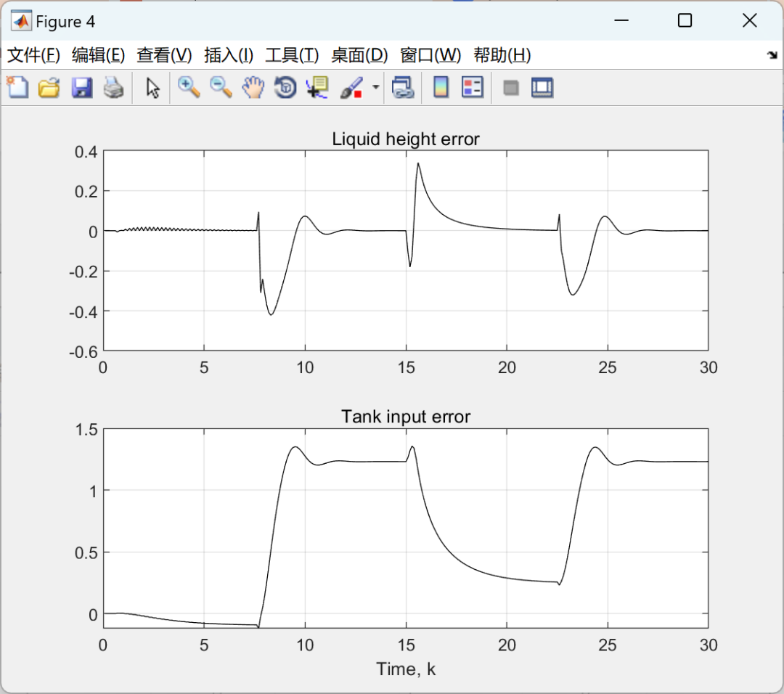Viewport: 784px width, 694px height.
Task: Click the MATLAB logo in title bar
Action: (21, 21)
